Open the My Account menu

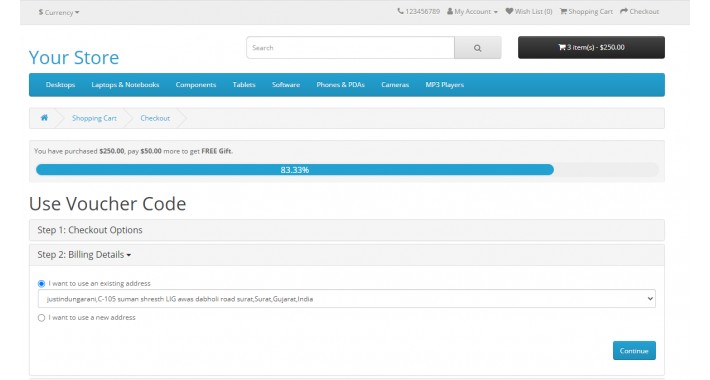point(472,12)
